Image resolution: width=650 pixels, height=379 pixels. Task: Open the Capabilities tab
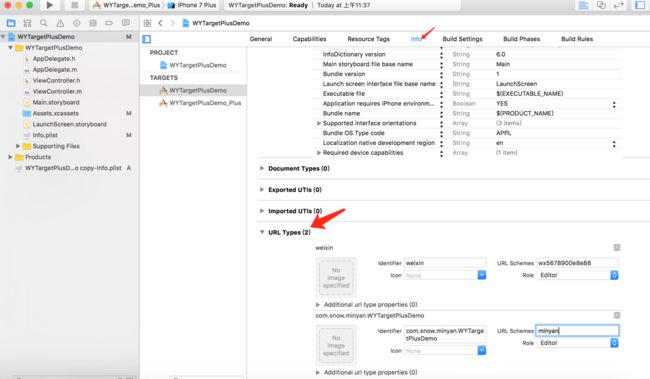[x=309, y=39]
